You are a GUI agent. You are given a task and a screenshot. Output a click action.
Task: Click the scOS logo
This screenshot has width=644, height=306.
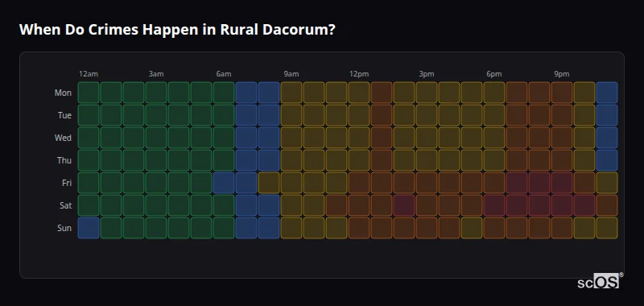601,281
